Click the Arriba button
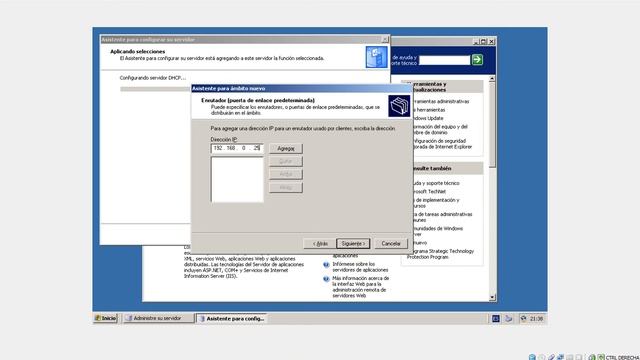This screenshot has height=360, width=640. [x=286, y=174]
